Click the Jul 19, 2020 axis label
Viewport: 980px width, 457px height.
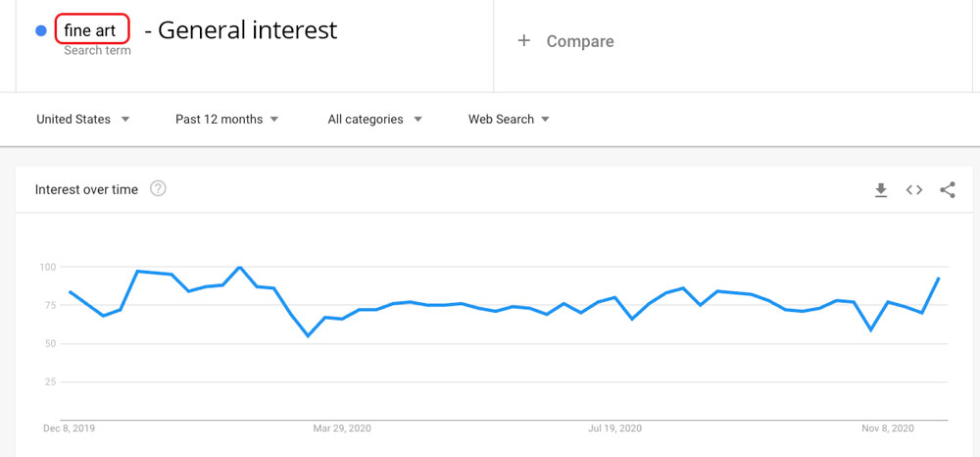pyautogui.click(x=615, y=429)
